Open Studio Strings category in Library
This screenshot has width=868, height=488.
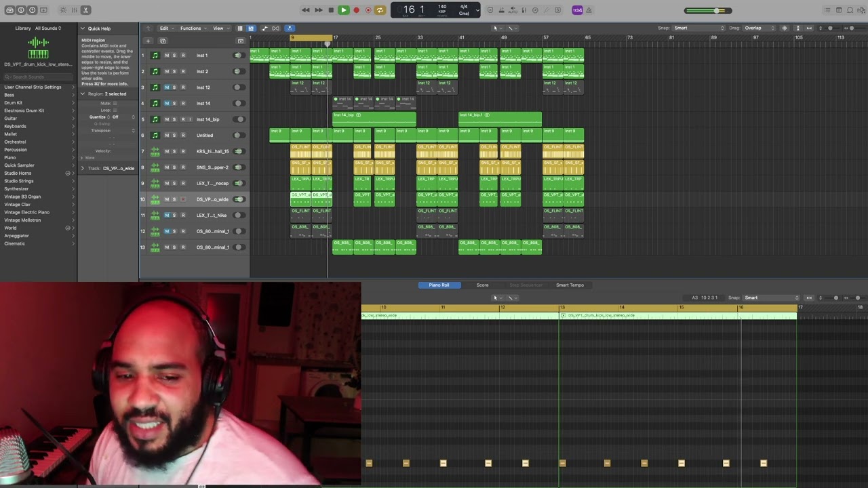tap(38, 181)
